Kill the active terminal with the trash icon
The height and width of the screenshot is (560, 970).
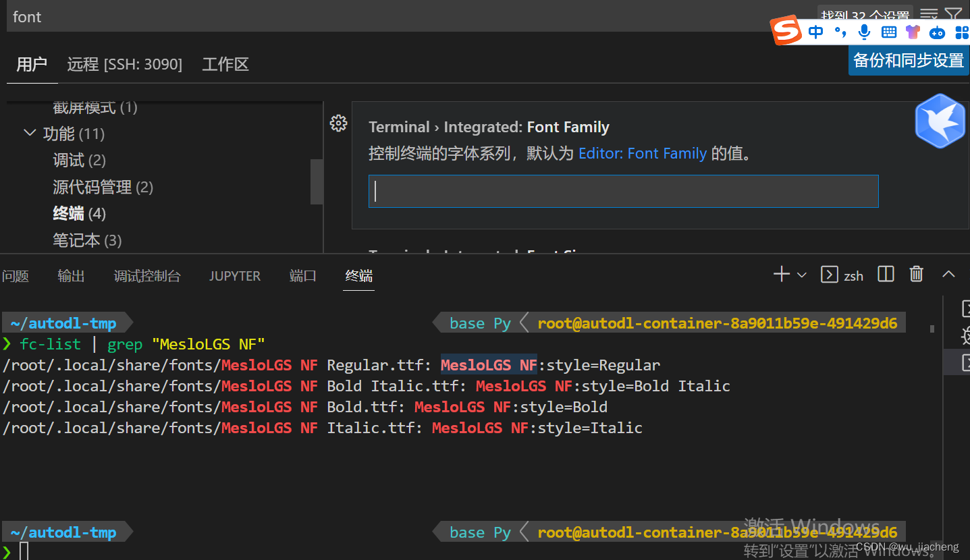click(916, 274)
